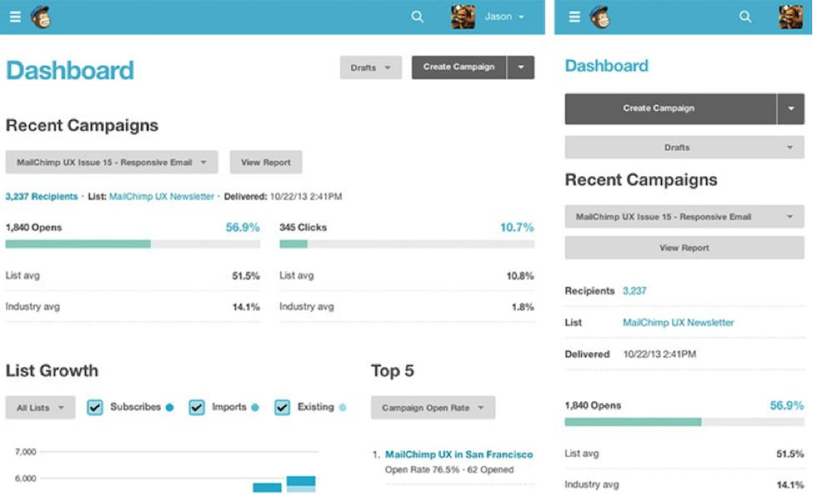Viewport: 813px width, 504px height.
Task: Open search with the magnifier icon
Action: pyautogui.click(x=416, y=16)
